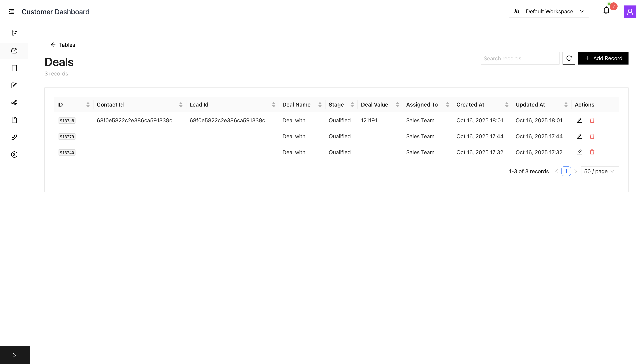Toggle the top-left sidebar menu icon
641x364 pixels.
click(11, 12)
